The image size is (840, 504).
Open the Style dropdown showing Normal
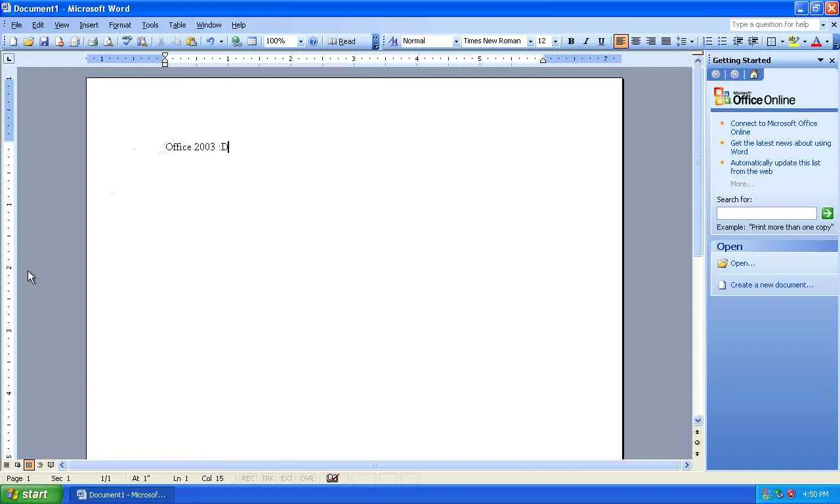click(456, 41)
